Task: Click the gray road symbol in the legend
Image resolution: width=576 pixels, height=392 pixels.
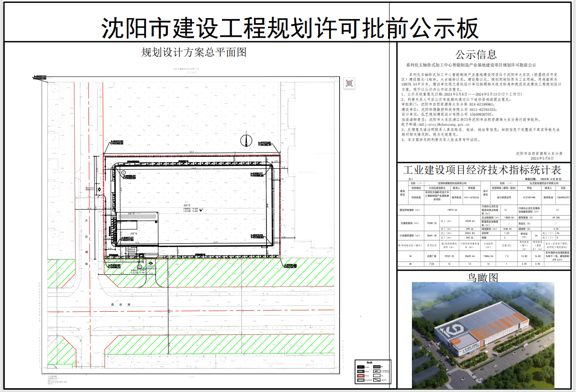Action: [377, 367]
